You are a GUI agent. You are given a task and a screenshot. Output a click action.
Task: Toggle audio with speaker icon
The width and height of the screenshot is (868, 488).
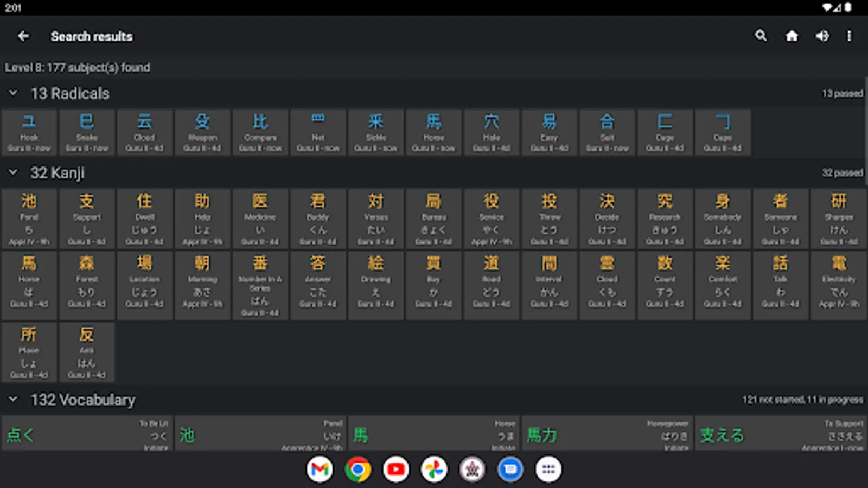822,36
